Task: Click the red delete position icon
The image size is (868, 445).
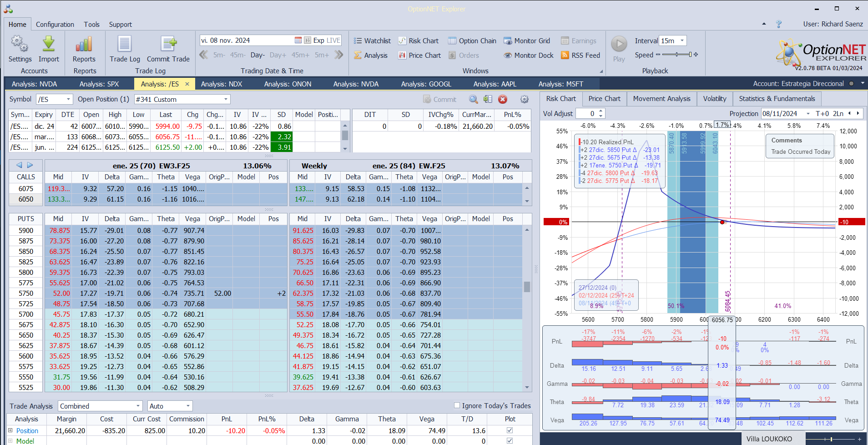Action: (503, 99)
